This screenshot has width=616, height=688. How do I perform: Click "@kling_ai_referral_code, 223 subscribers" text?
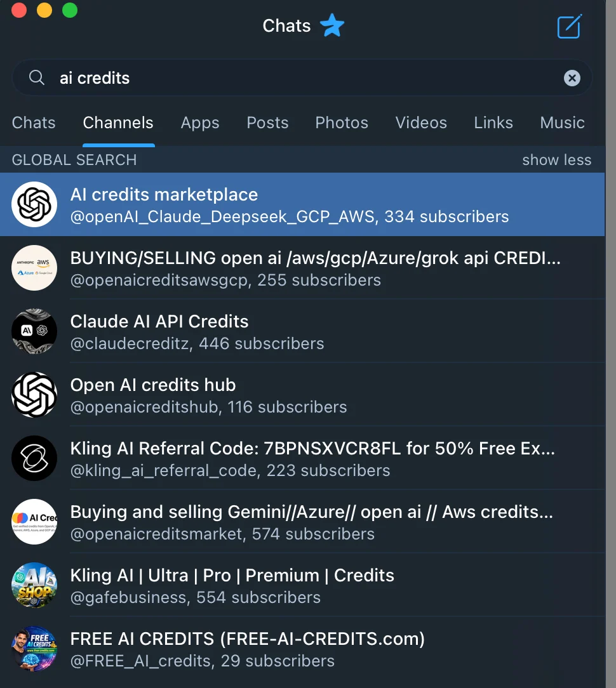[x=230, y=471]
